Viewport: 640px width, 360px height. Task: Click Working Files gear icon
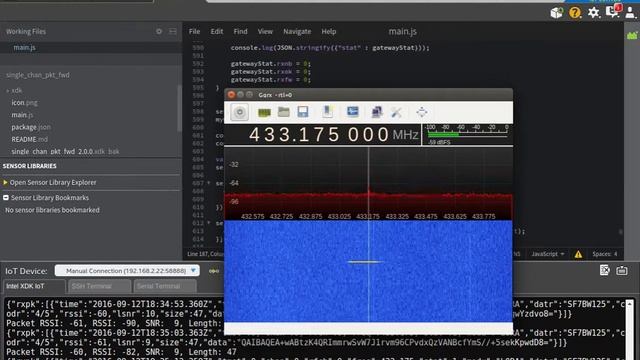click(159, 31)
